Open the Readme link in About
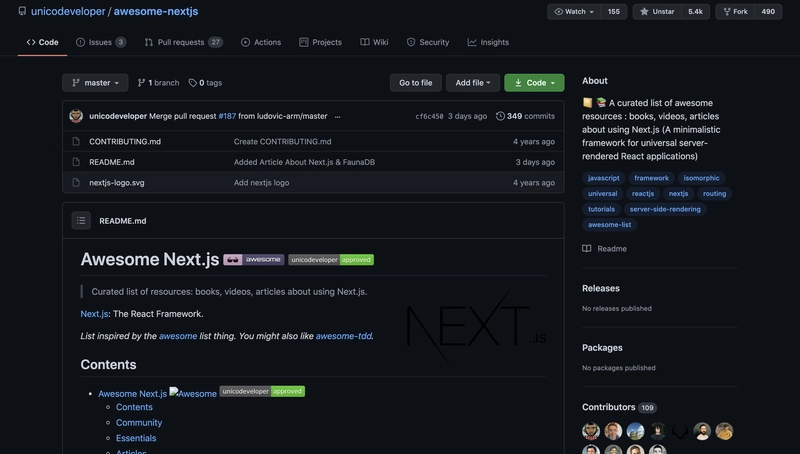Viewport: 800px width, 454px height. (x=605, y=249)
